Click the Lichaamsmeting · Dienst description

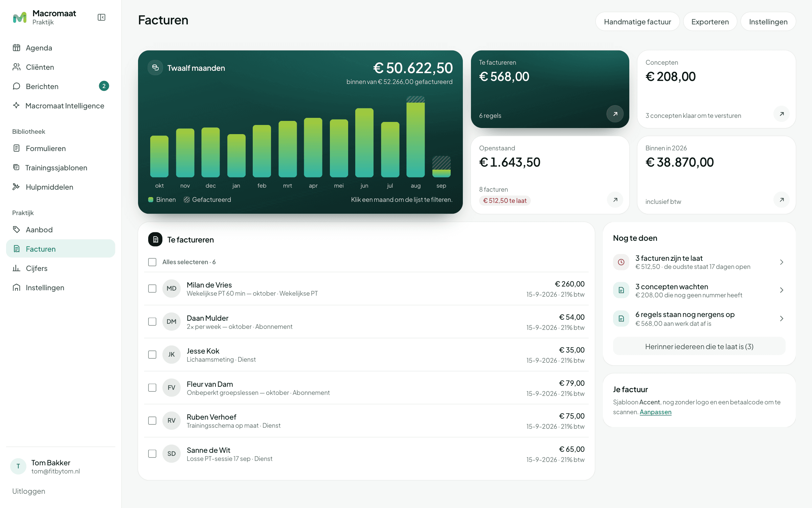(x=221, y=359)
